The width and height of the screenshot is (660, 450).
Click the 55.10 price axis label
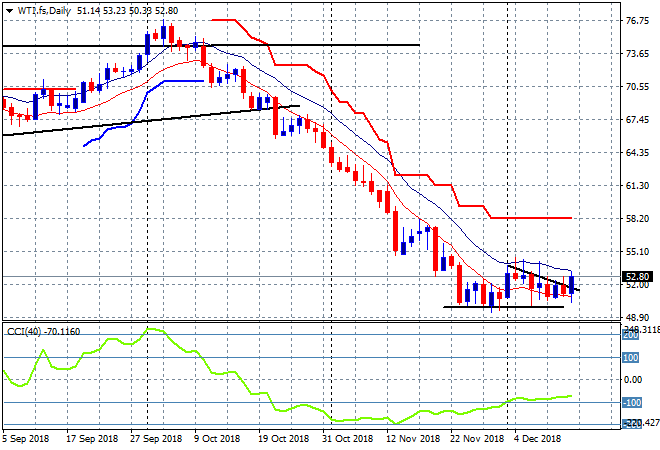point(637,251)
